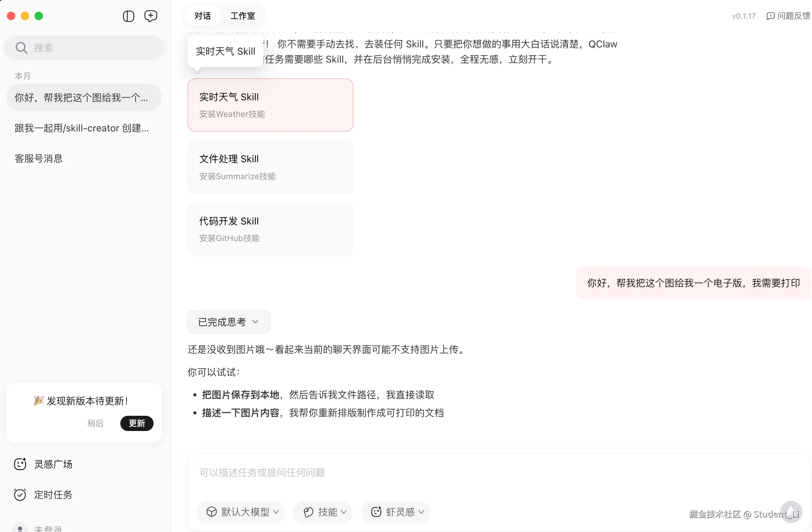812x532 pixels.
Task: Expand the 已完成思考 thinking section
Action: (x=229, y=322)
